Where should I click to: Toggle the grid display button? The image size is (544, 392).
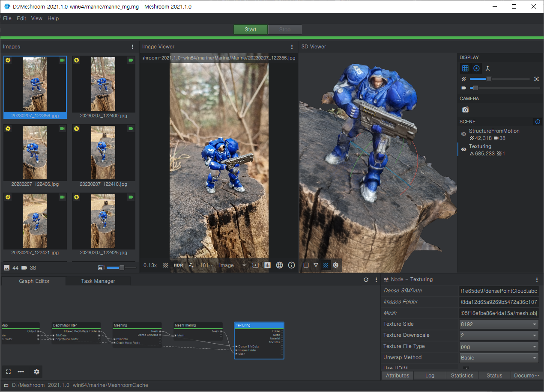click(465, 68)
